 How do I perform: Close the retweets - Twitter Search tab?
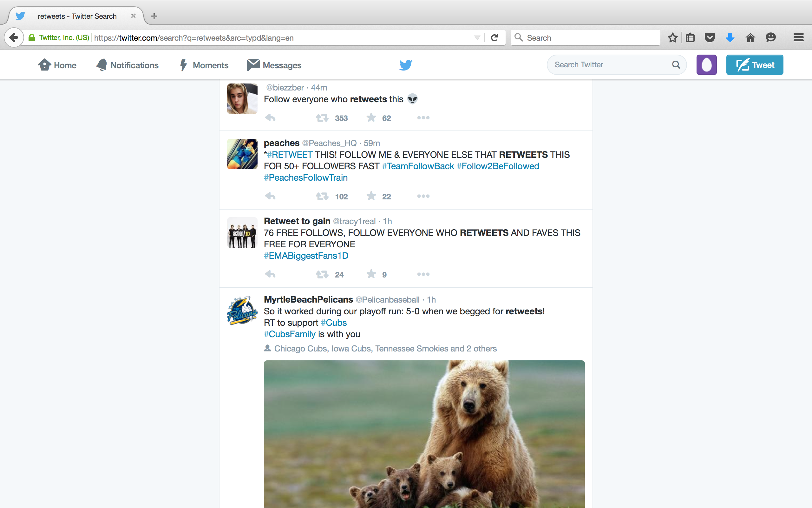[x=133, y=16]
